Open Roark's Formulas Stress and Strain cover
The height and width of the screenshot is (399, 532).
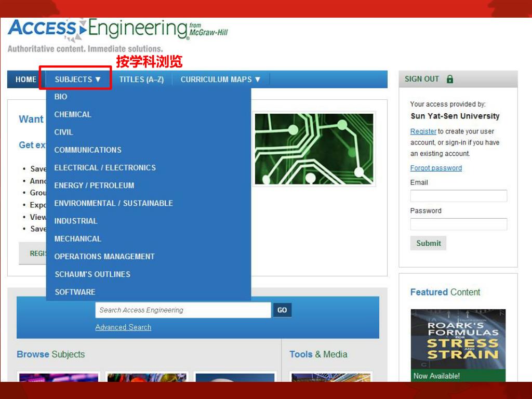coord(458,339)
